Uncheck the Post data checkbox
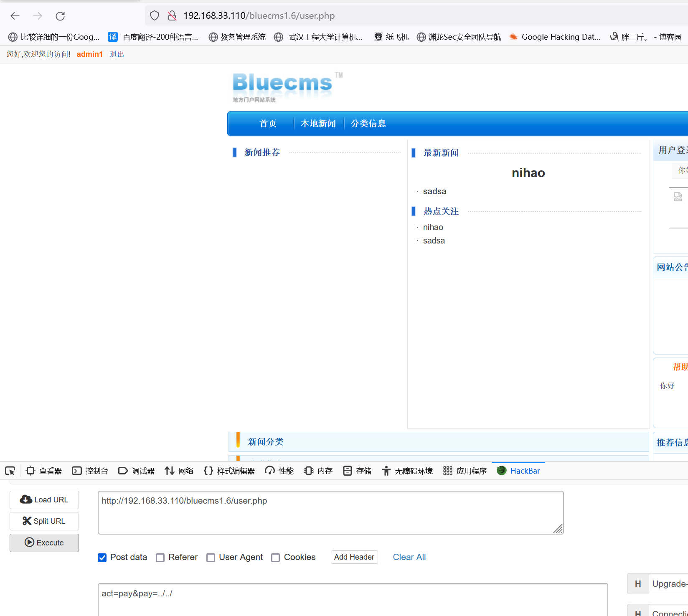Viewport: 688px width, 616px height. pyautogui.click(x=102, y=558)
